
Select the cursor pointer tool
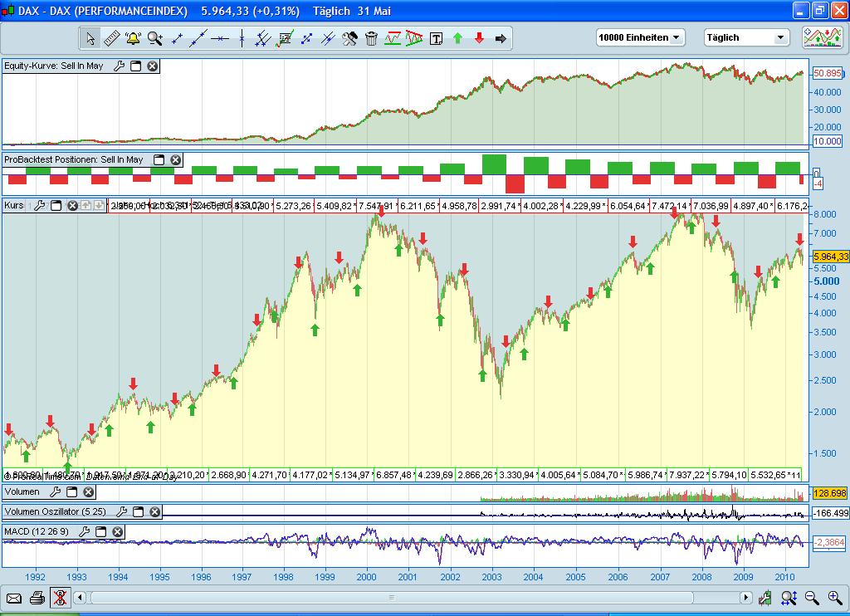tap(90, 38)
